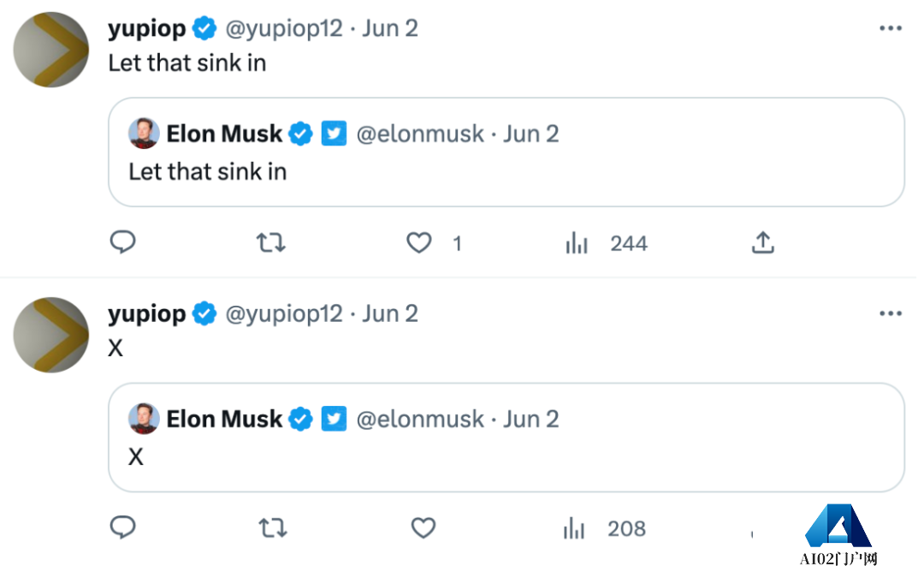Retweet the "Let that sink in" post
The image size is (924, 566).
[271, 243]
